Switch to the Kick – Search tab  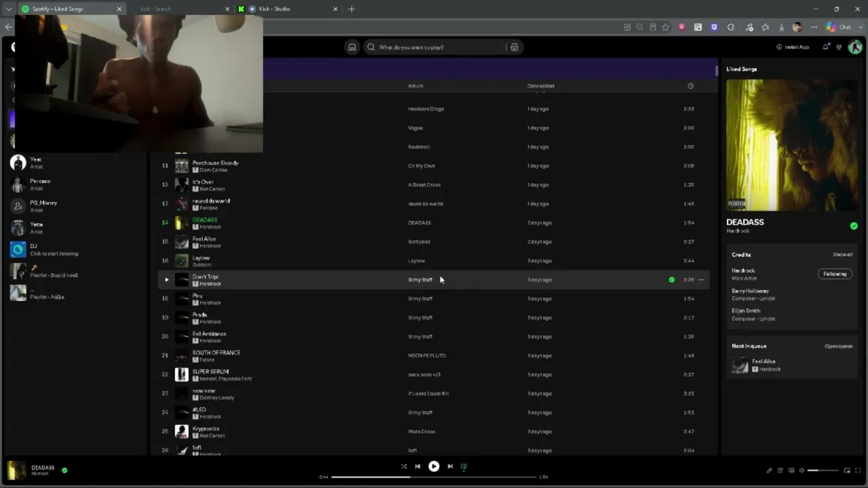point(180,9)
